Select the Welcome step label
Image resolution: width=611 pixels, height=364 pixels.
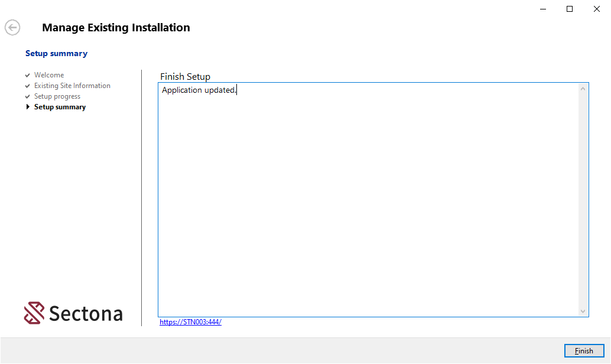click(x=49, y=75)
